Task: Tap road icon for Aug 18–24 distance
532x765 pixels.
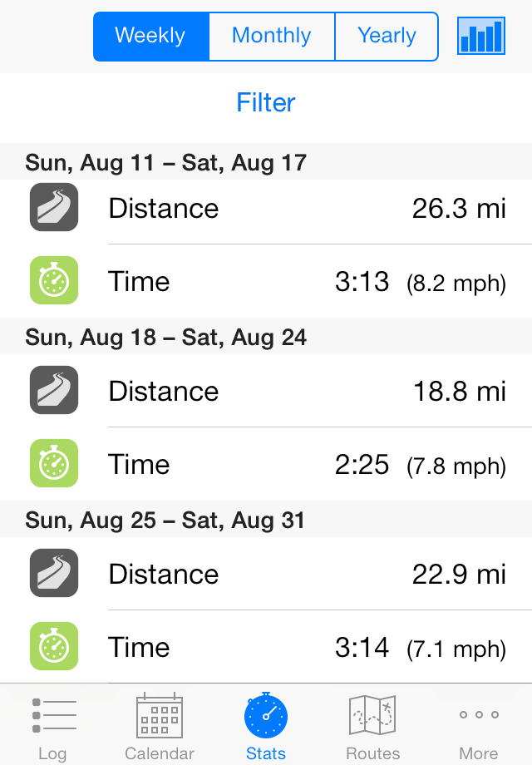Action: [x=54, y=390]
